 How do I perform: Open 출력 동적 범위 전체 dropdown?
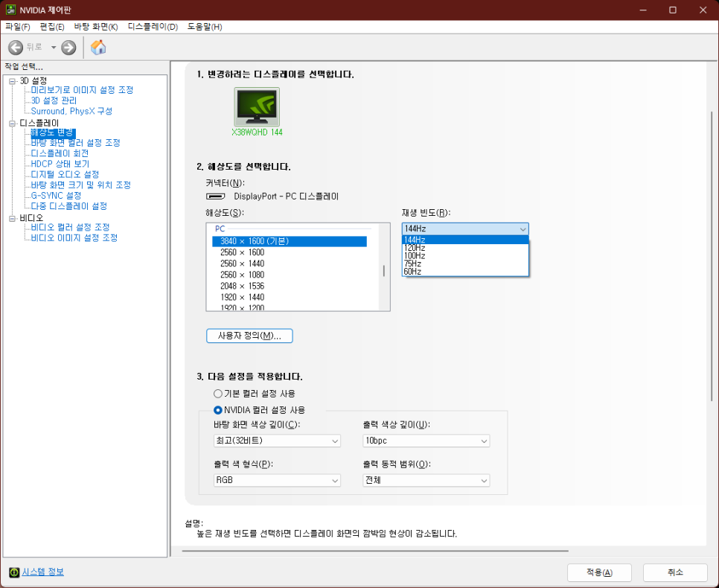[x=426, y=480]
